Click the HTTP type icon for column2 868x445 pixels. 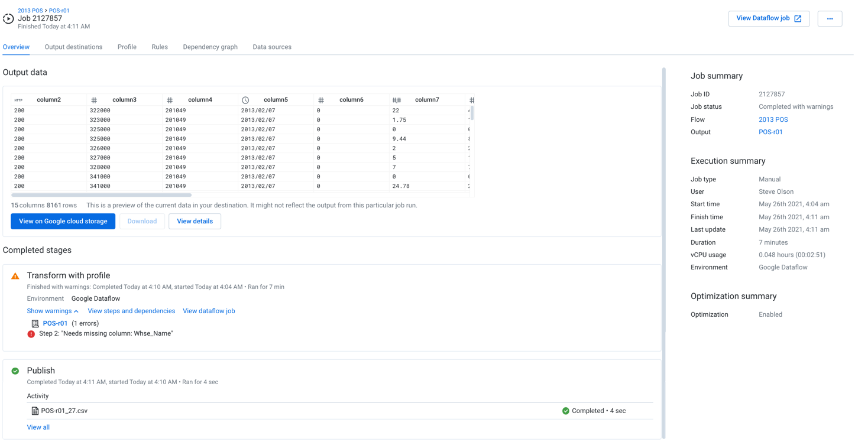pos(18,100)
